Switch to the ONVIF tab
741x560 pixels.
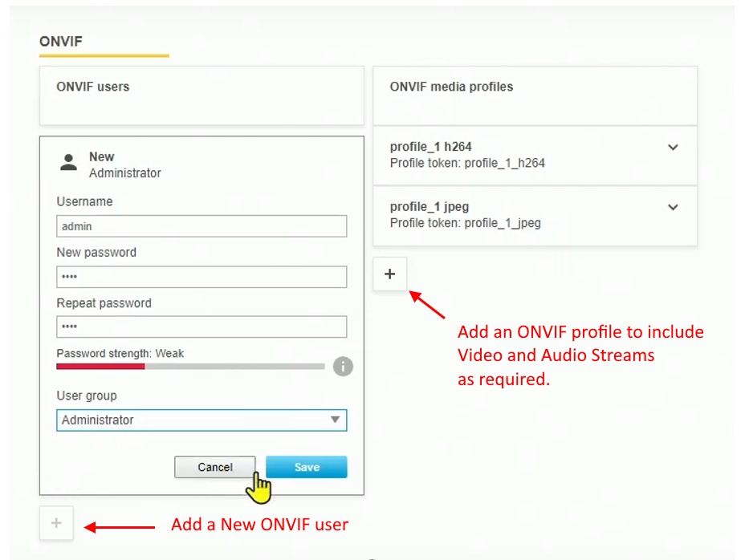pos(61,41)
